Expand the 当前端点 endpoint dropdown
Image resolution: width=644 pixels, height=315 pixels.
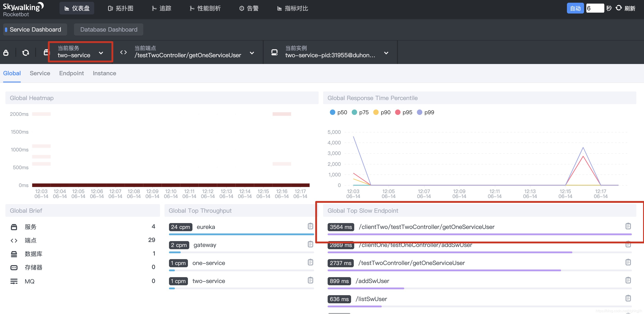[x=252, y=52]
